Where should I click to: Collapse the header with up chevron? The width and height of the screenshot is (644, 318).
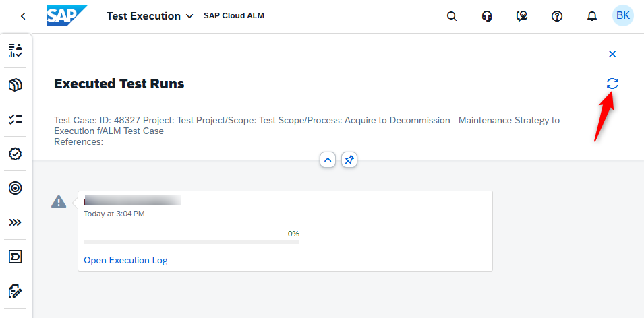tap(328, 160)
